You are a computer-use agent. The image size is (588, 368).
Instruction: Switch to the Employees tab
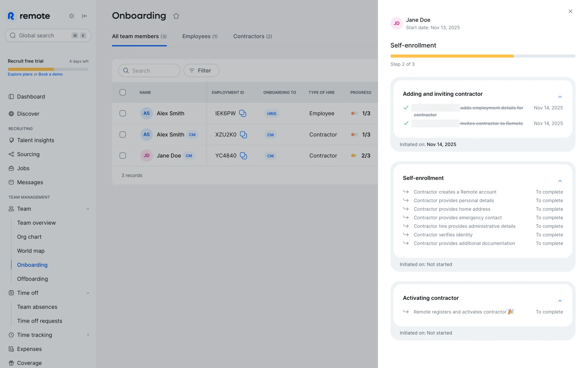[x=200, y=36]
